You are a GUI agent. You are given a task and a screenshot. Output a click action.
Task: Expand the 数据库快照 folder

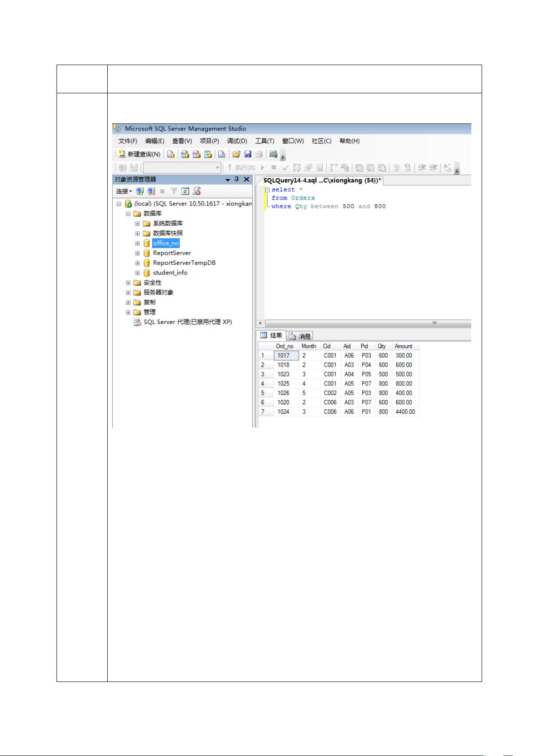click(x=138, y=233)
